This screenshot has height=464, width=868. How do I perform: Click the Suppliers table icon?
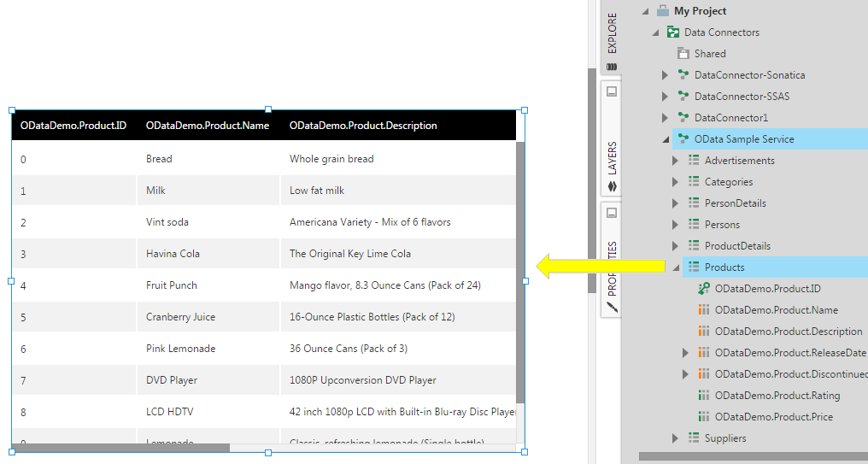694,438
